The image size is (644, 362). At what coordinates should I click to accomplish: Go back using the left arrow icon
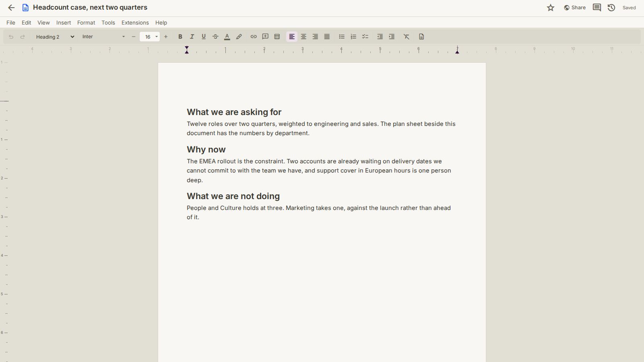11,8
